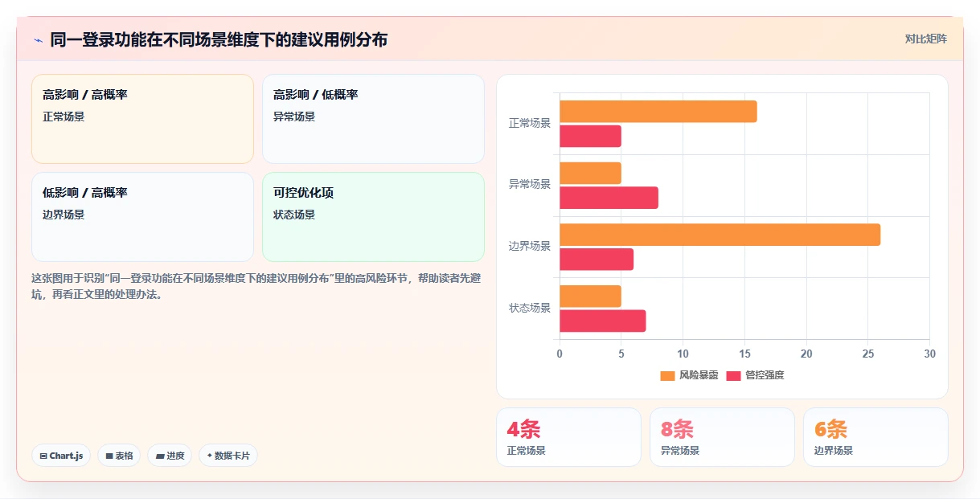Open the 4条 正常场景 stat card
The image size is (980, 499).
coord(568,437)
